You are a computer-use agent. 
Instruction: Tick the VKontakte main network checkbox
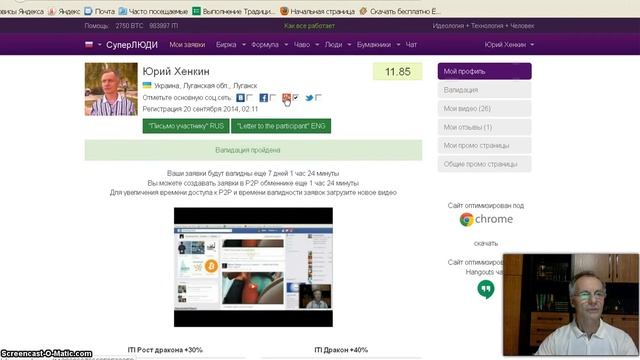tap(249, 97)
